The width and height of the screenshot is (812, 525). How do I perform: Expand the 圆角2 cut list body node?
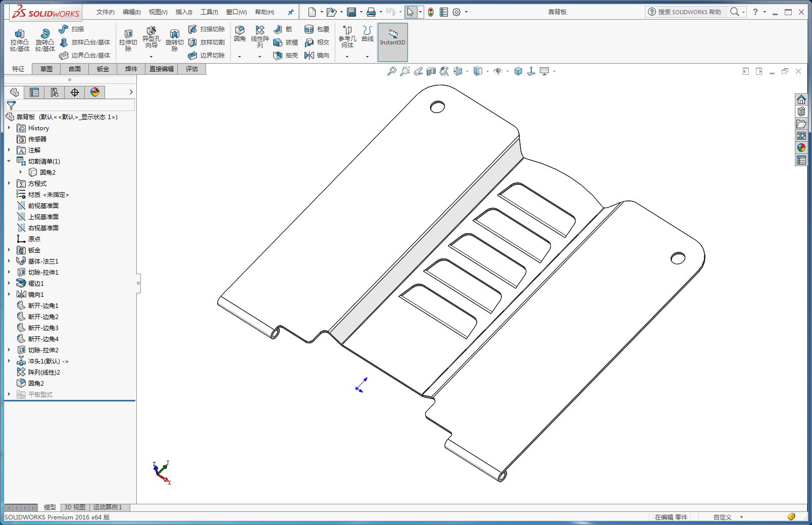(x=21, y=173)
